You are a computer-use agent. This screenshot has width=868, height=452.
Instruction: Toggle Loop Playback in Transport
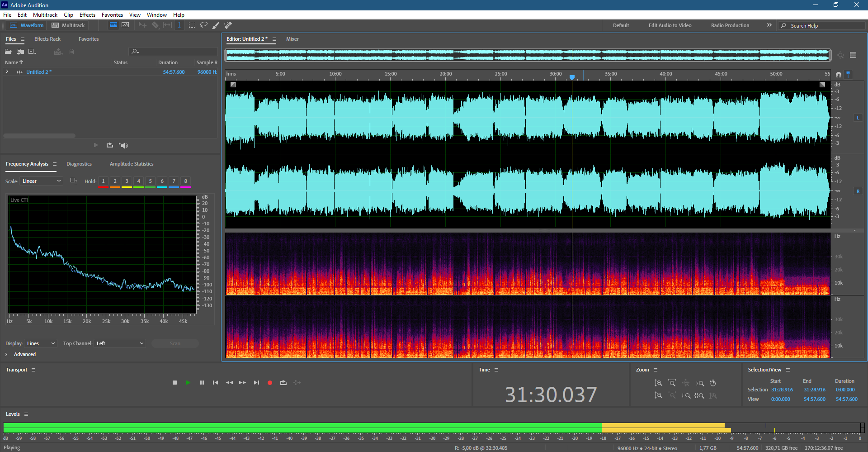283,383
